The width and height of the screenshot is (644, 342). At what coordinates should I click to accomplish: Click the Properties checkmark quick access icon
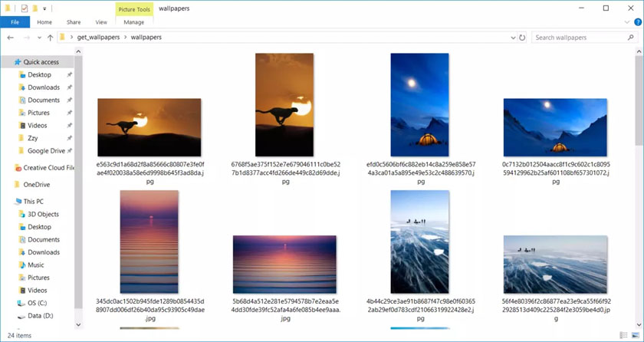click(x=25, y=8)
